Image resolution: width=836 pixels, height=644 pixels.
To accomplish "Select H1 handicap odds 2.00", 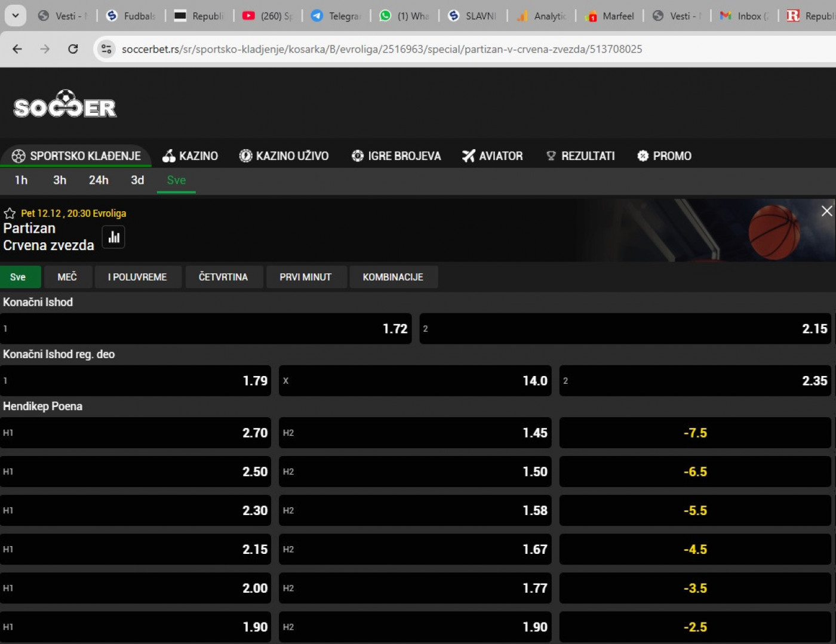I will (x=136, y=588).
